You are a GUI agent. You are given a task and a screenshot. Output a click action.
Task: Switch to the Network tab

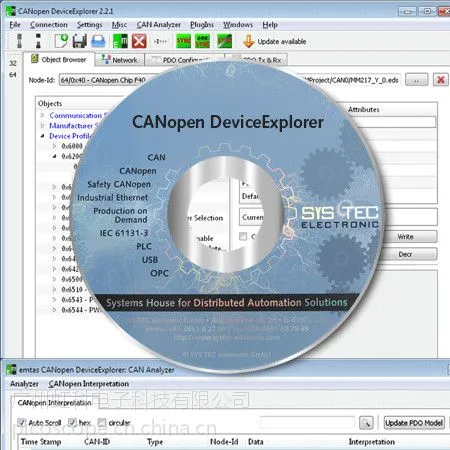coord(120,60)
